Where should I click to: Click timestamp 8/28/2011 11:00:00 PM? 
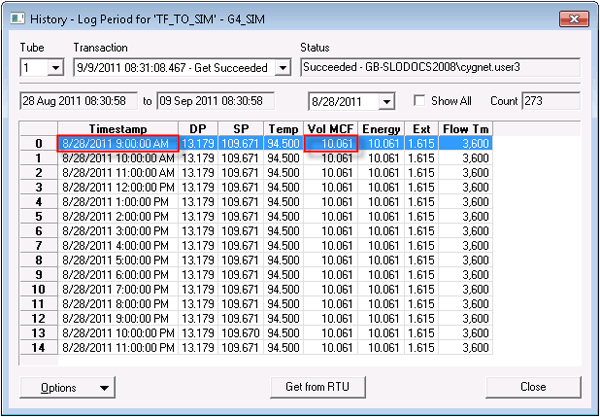pyautogui.click(x=118, y=347)
